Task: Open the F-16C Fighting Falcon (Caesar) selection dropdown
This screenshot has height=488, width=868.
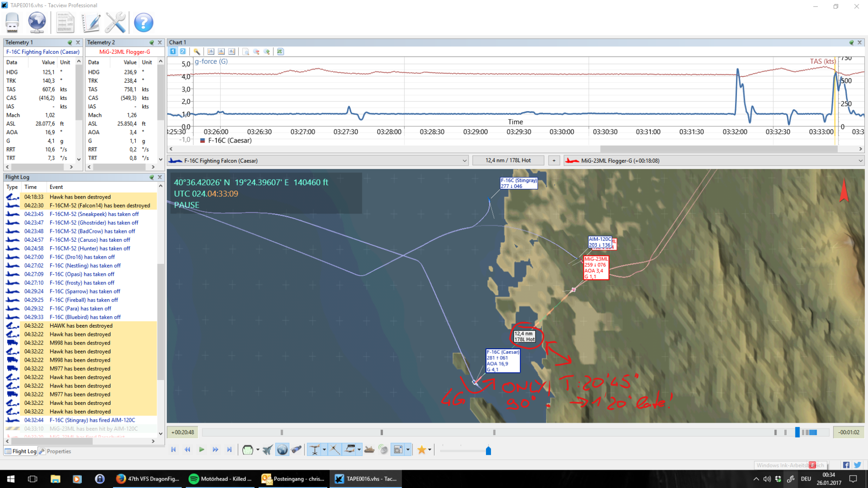Action: pos(318,160)
